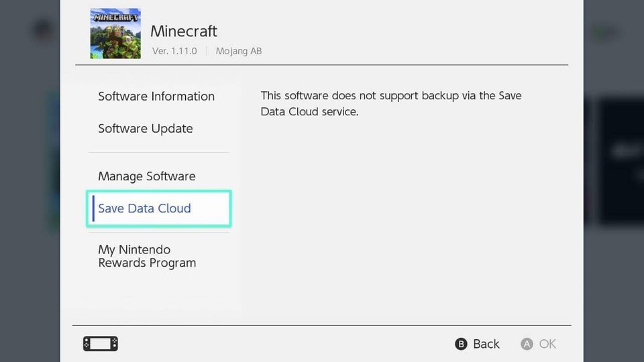Click the Minecraft game cover thumbnail
The width and height of the screenshot is (644, 362).
point(115,34)
